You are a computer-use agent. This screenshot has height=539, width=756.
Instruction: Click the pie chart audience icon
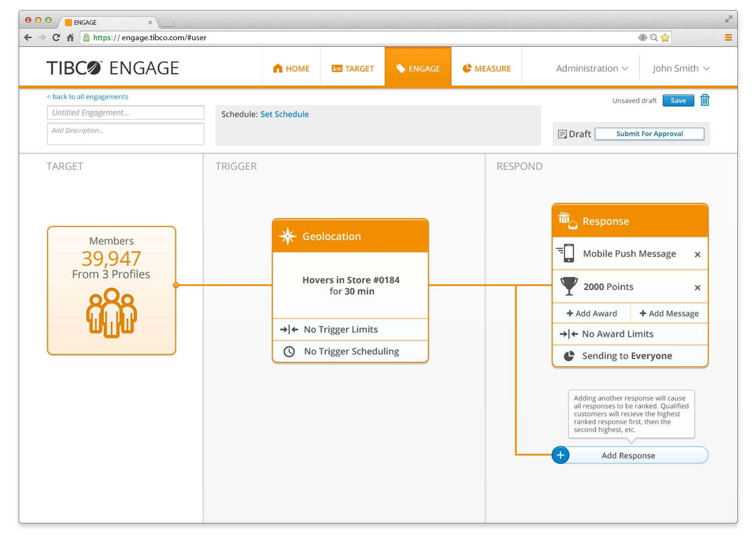click(x=569, y=356)
